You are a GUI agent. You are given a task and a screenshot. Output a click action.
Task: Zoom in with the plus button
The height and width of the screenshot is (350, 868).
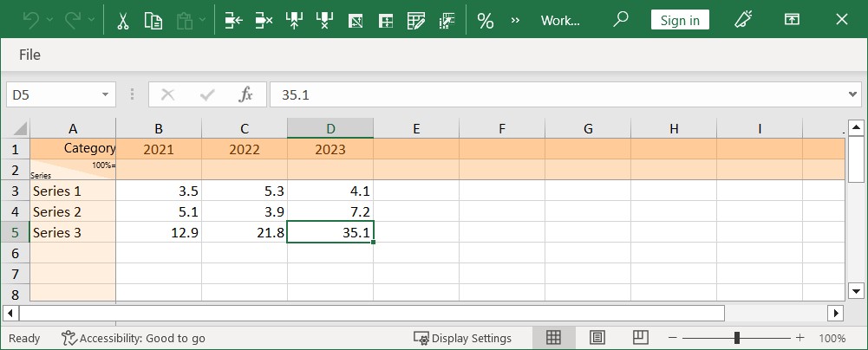(x=799, y=337)
